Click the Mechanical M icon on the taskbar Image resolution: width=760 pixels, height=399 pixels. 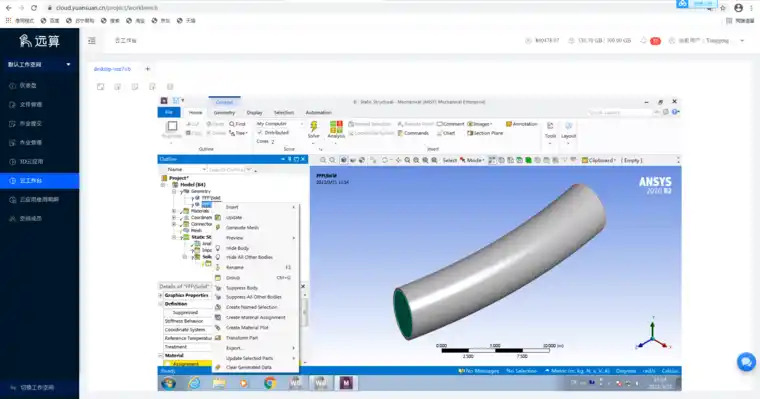click(x=346, y=383)
